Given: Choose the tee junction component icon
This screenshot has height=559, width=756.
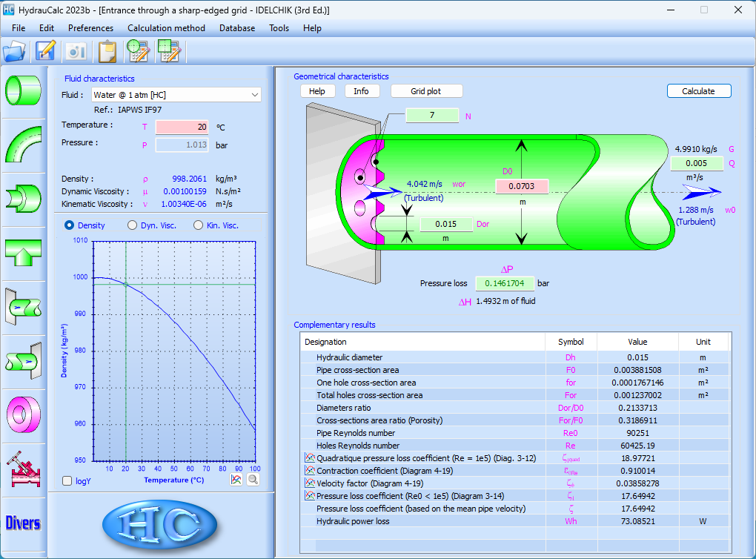Looking at the screenshot, I should [23, 252].
